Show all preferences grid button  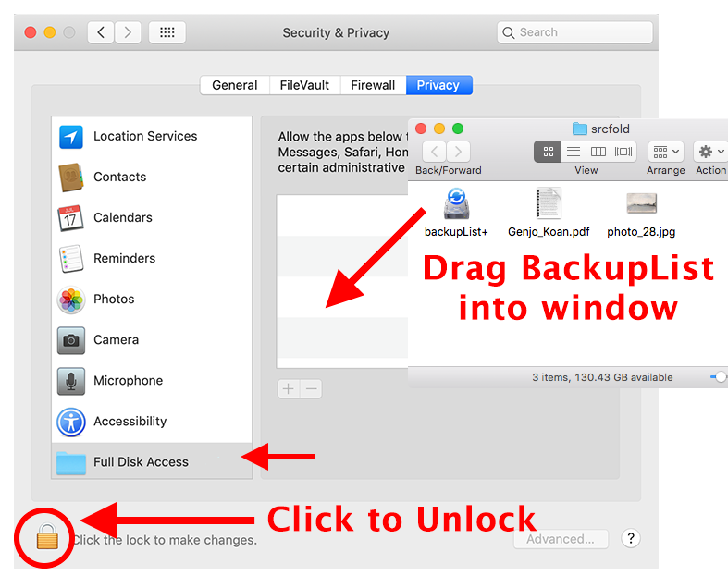[167, 32]
